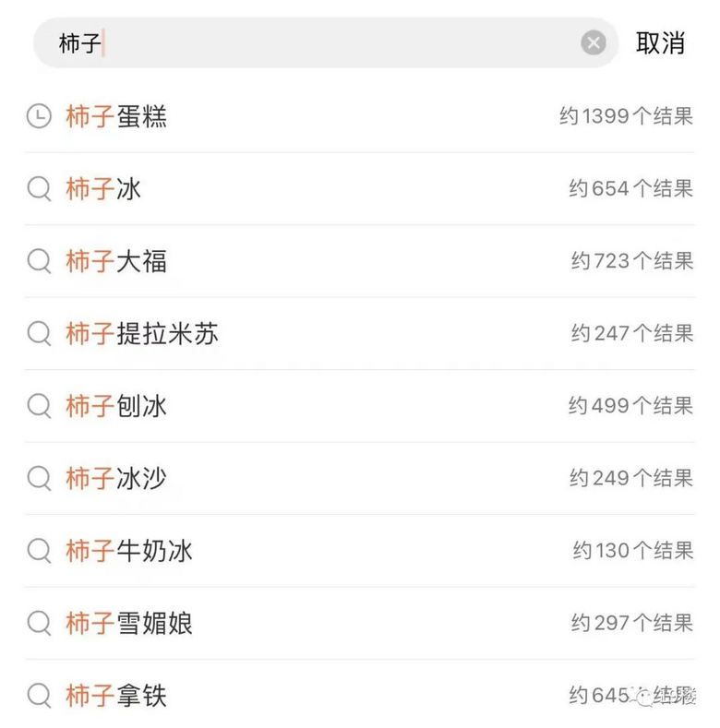This screenshot has height=728, width=720.
Task: Tap the magnifier icon beside 柿子牛奶冰
Action: pyautogui.click(x=39, y=551)
